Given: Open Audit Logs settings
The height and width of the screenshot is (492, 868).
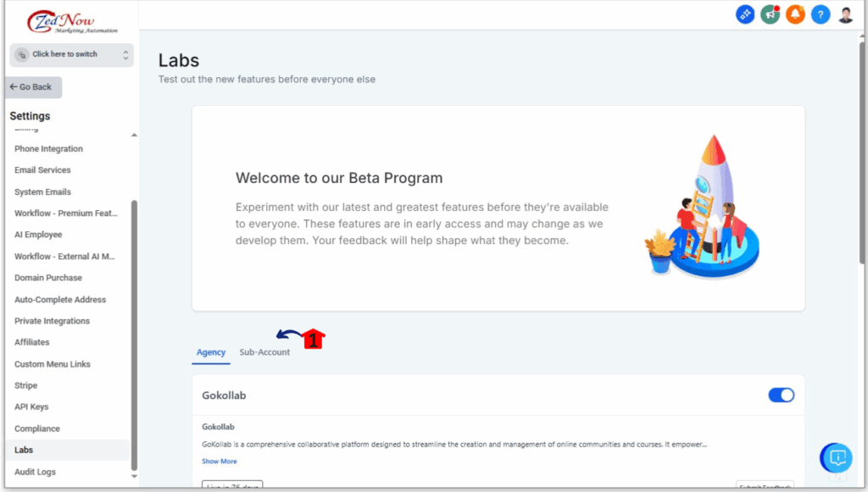Looking at the screenshot, I should (35, 472).
